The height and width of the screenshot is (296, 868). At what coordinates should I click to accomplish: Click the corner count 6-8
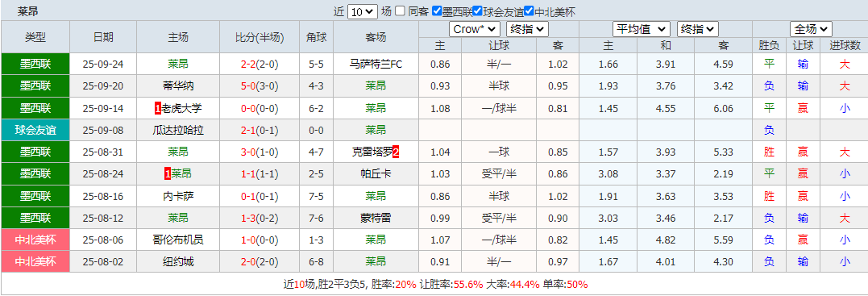[317, 261]
